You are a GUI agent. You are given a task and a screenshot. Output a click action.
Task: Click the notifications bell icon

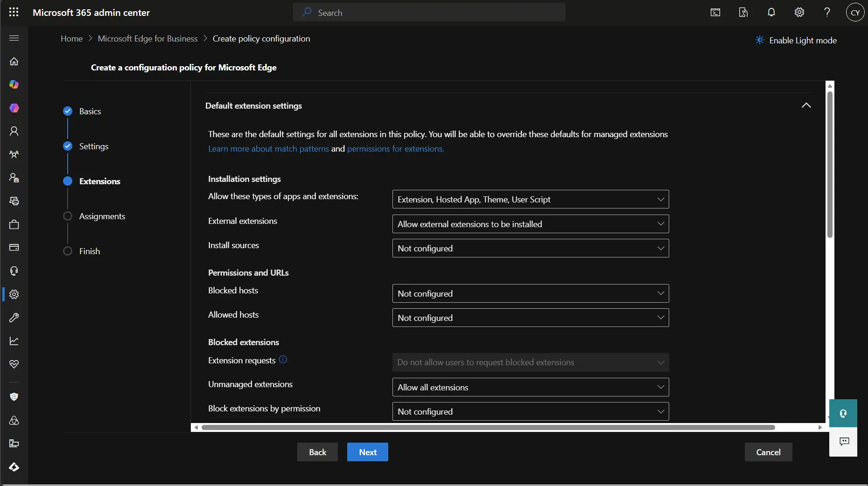click(x=771, y=13)
